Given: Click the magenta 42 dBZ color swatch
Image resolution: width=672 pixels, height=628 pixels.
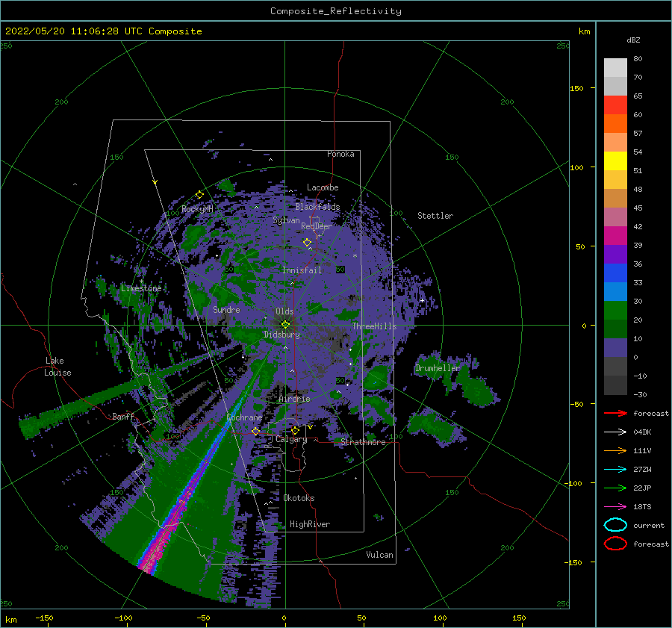Looking at the screenshot, I should (x=615, y=235).
